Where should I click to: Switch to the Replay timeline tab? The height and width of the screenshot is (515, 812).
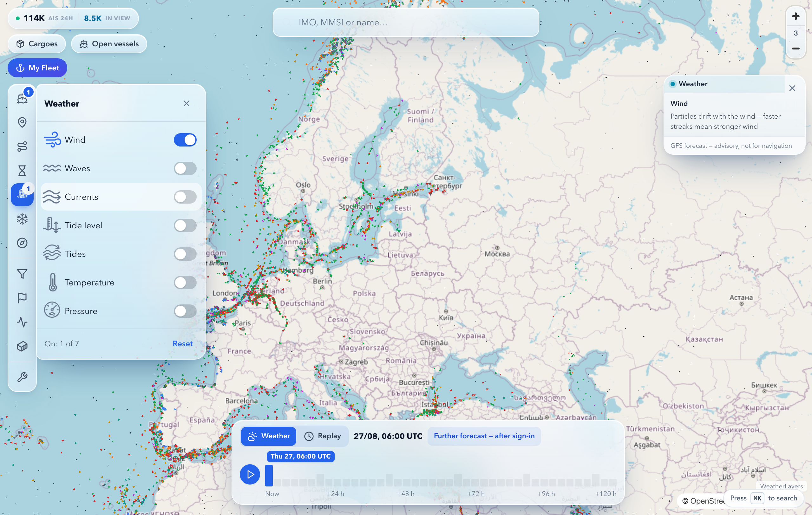(x=323, y=436)
